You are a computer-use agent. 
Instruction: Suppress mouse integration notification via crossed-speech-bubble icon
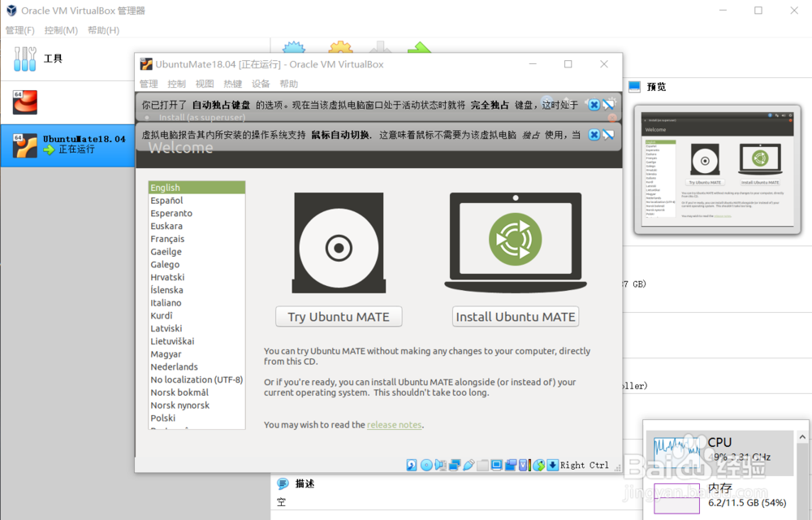click(x=608, y=135)
